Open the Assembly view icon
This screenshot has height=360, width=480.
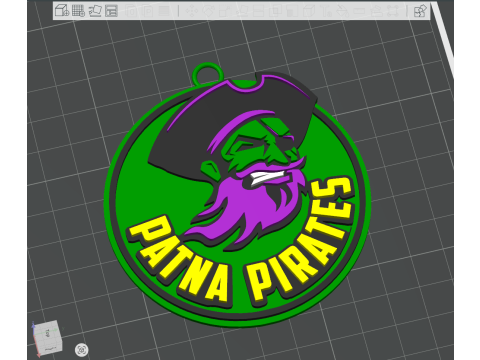point(420,11)
